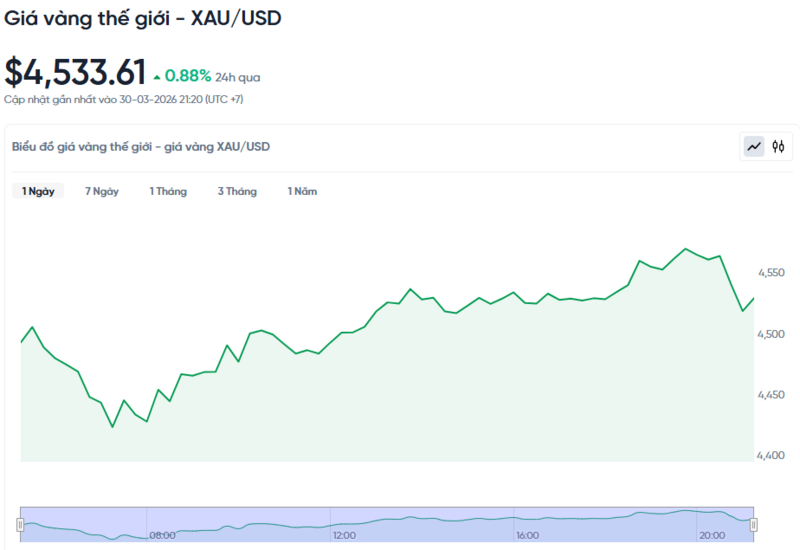Screen dimensions: 800x550
Task: Click the 20:00 mark on navigator
Action: click(x=712, y=536)
